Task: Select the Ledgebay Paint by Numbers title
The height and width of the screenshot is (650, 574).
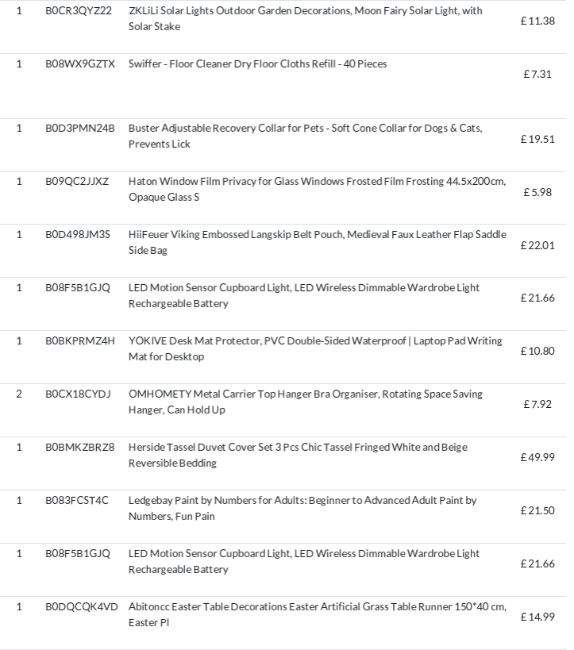Action: pos(302,508)
